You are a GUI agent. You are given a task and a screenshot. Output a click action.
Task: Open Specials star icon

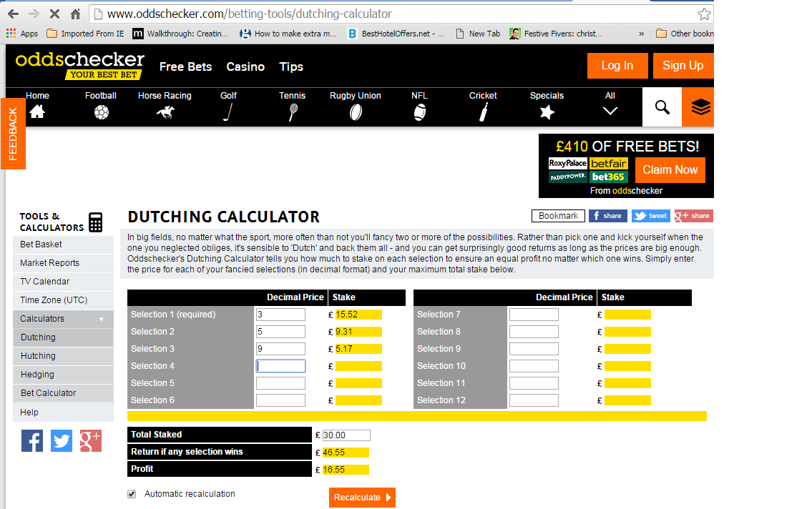[547, 112]
